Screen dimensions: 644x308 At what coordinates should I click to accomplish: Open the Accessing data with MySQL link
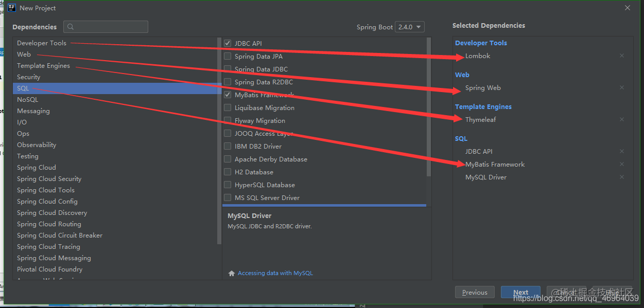click(275, 273)
